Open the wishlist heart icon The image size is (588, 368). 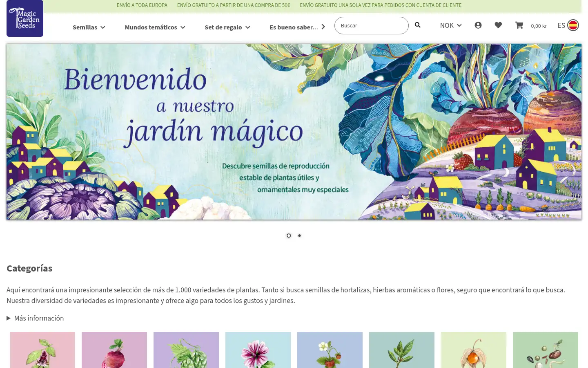click(x=498, y=25)
